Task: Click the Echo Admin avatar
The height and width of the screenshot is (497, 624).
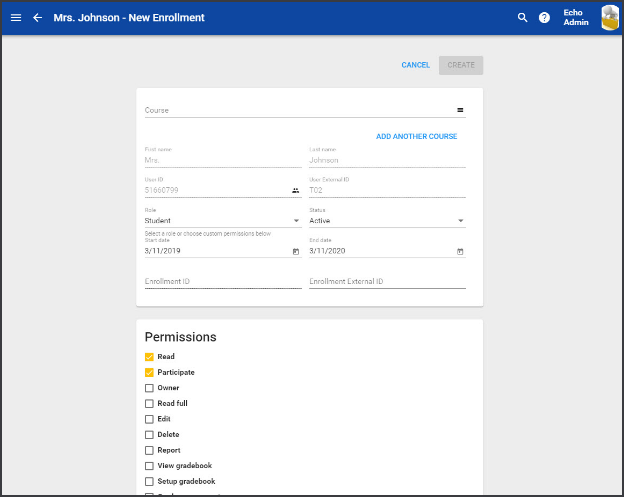Action: [x=609, y=18]
